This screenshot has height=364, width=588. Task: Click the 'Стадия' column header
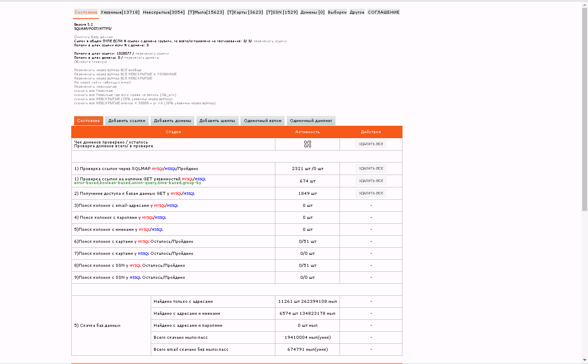point(173,132)
